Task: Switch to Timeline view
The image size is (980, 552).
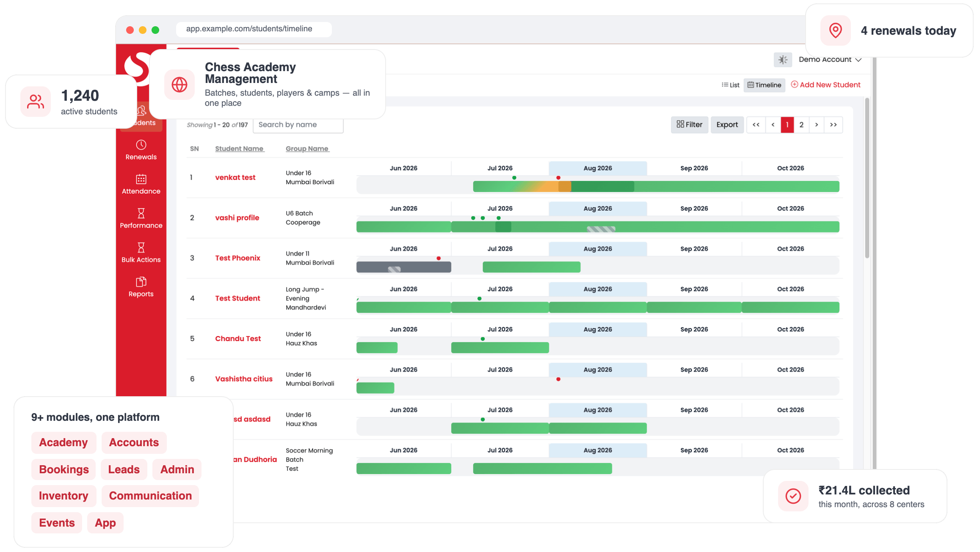Action: click(764, 85)
